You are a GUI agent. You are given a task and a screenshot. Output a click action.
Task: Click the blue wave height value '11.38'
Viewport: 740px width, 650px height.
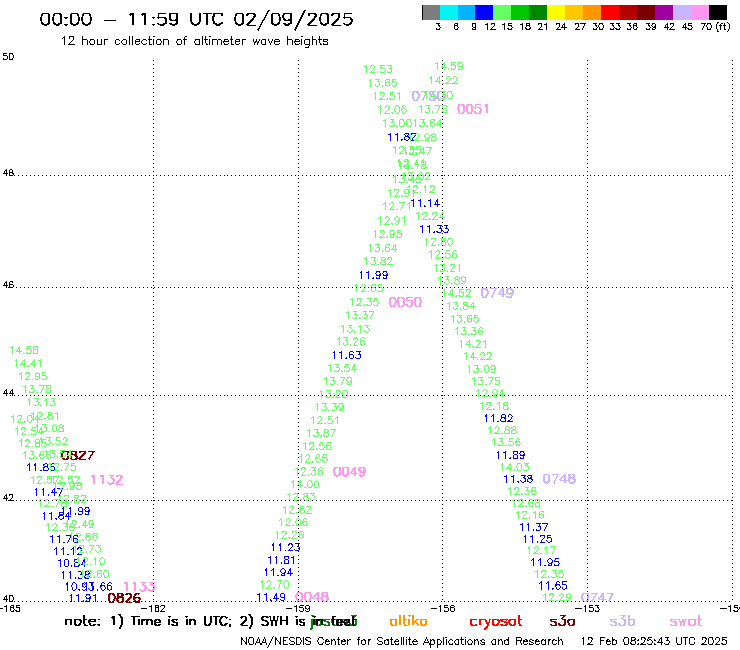518,480
